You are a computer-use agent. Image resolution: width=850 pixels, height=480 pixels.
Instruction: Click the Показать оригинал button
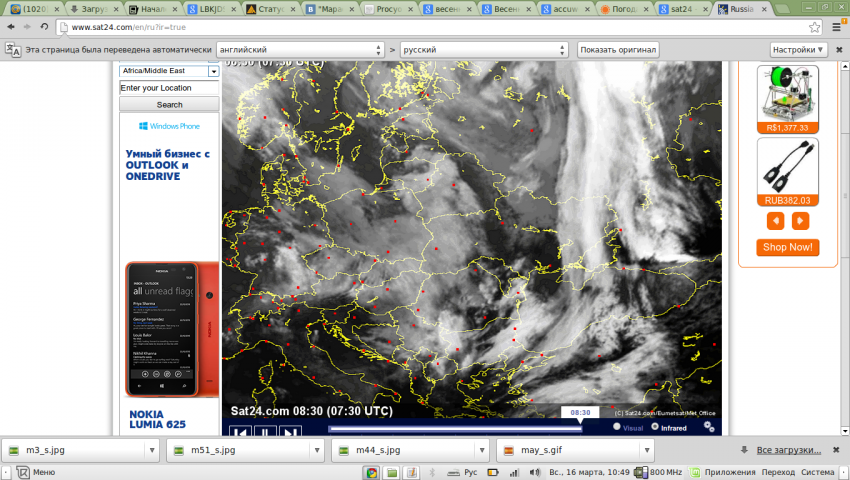coord(618,49)
